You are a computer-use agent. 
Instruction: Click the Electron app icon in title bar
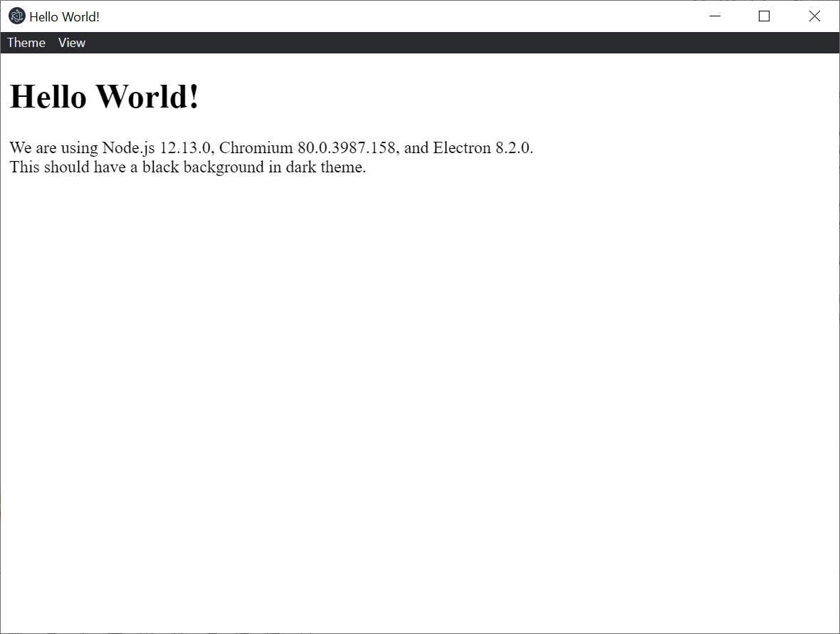(x=17, y=16)
